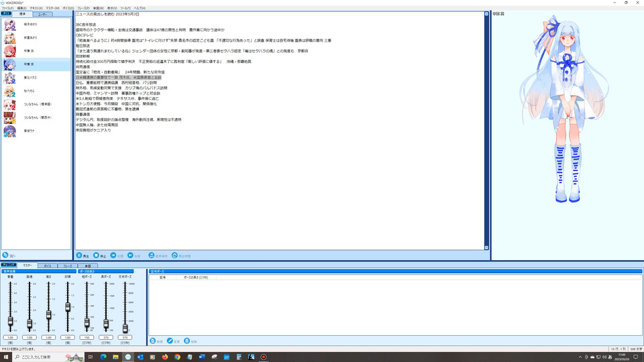The height and width of the screenshot is (362, 644).
Task: Switch to the 単語 tuning tab
Action: click(x=87, y=266)
